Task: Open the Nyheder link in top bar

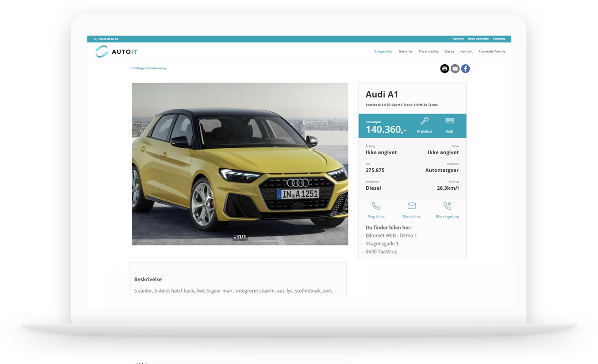Action: (x=458, y=39)
